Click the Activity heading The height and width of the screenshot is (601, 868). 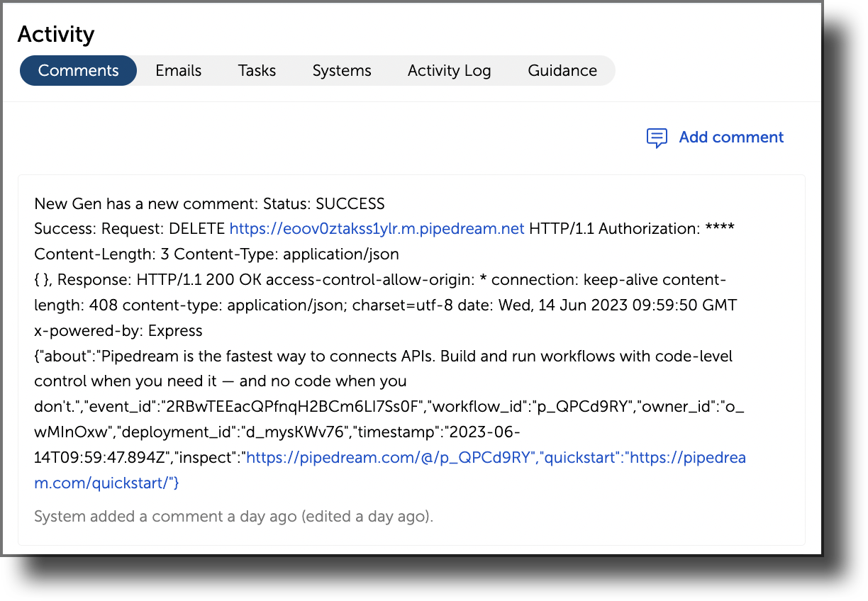(56, 33)
